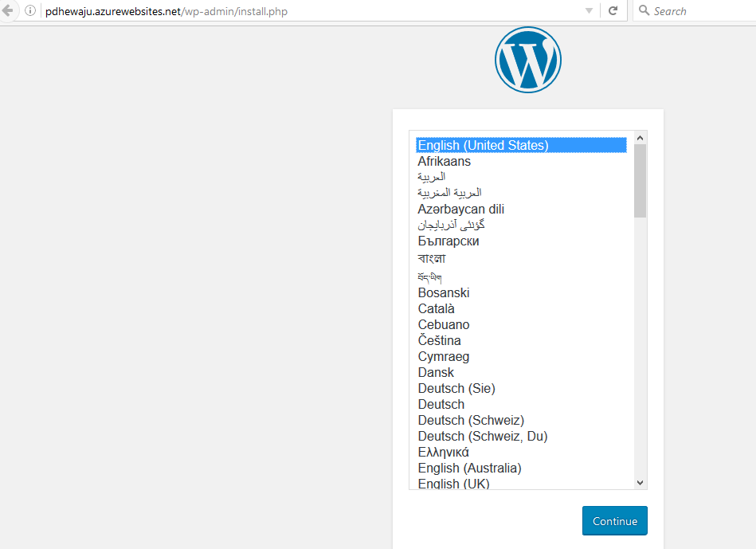
Task: Select Azərbaycan dili language option
Action: pos(521,209)
